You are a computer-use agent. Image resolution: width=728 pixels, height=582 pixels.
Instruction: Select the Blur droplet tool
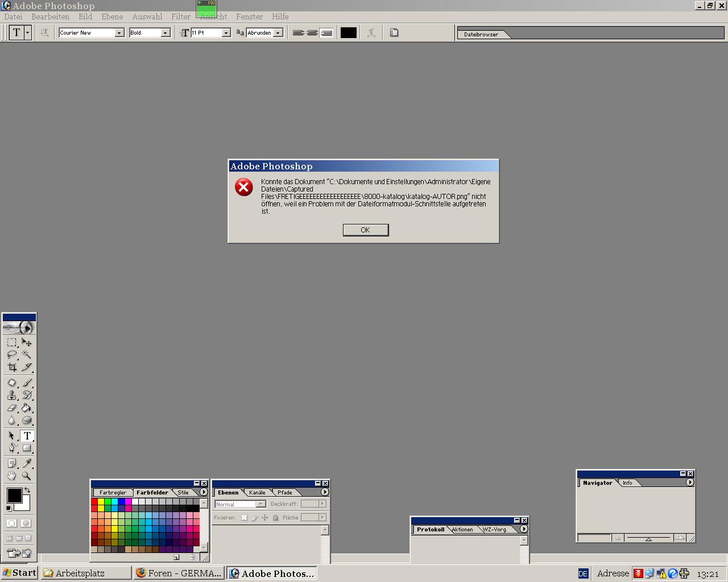click(x=11, y=421)
